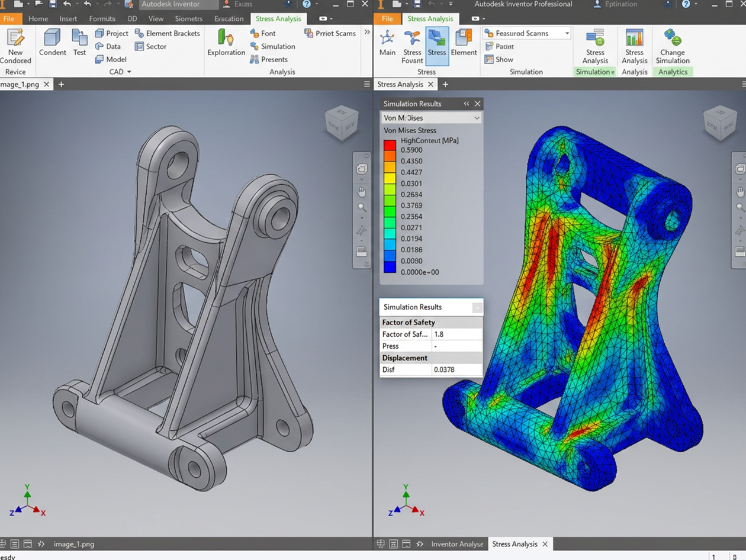Viewport: 746px width, 560px height.
Task: Collapse the Simulation Results legend with double chevron
Action: click(x=467, y=104)
